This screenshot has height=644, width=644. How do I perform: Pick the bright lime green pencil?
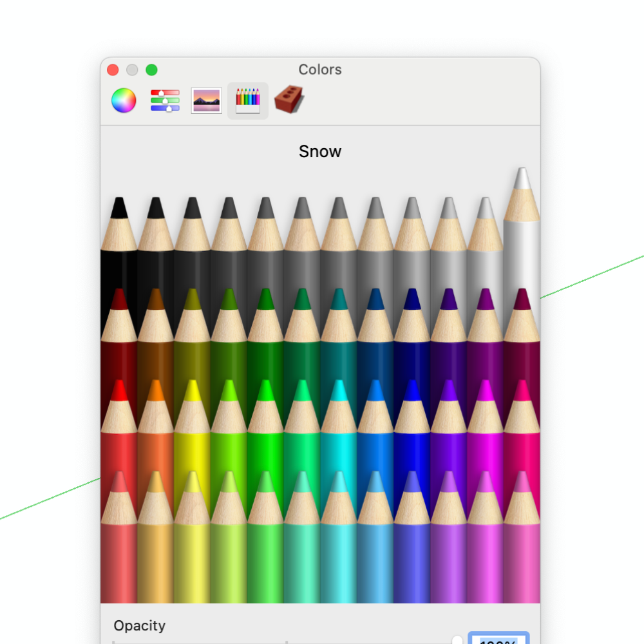coord(229,424)
